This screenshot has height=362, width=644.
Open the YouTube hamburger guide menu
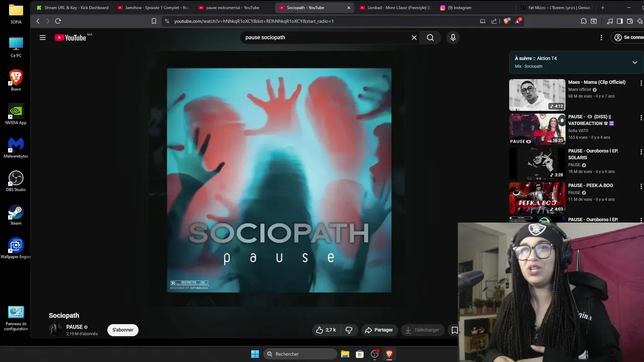(43, 37)
